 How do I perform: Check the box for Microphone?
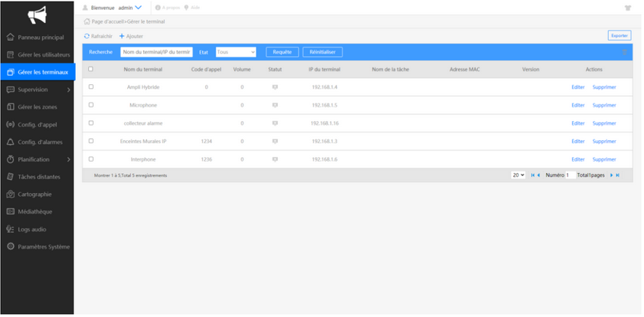pyautogui.click(x=91, y=105)
